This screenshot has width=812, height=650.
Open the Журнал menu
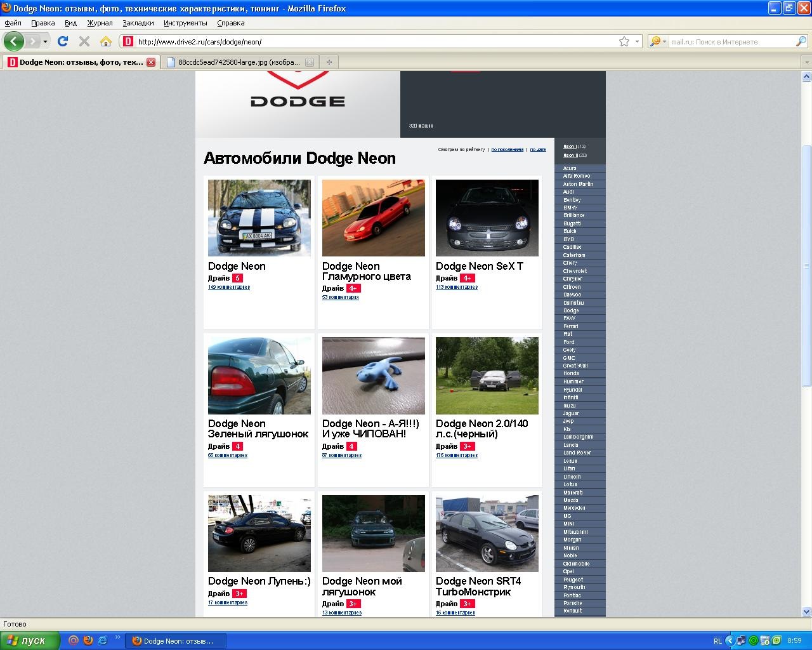click(100, 23)
